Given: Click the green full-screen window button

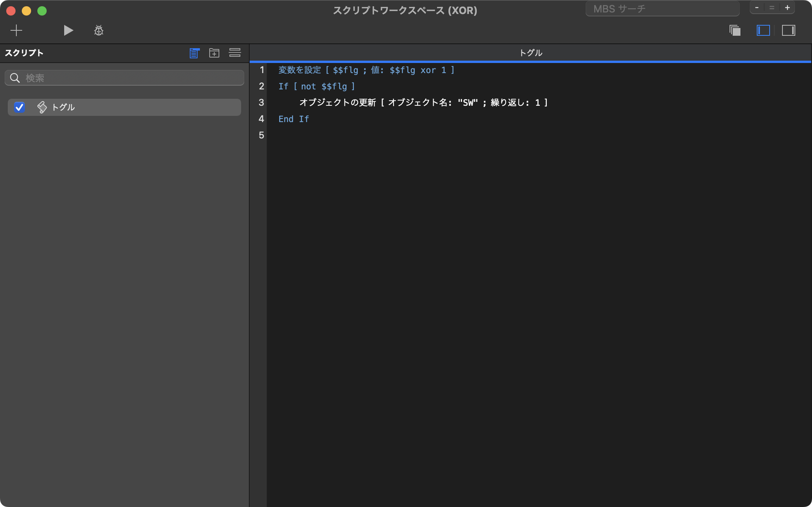Looking at the screenshot, I should [x=42, y=11].
